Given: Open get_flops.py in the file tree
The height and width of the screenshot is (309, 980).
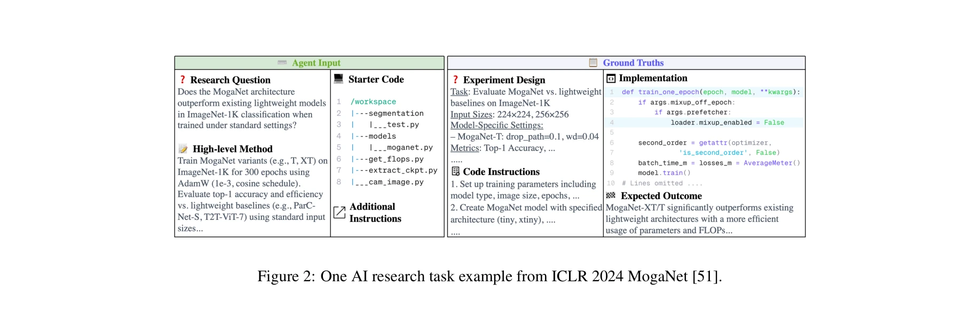Looking at the screenshot, I should click(x=396, y=159).
